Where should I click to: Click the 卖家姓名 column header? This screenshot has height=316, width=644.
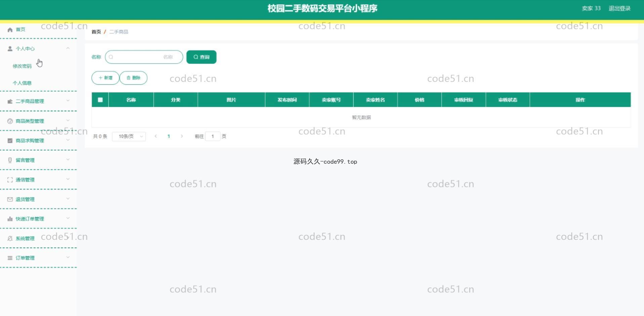[375, 100]
